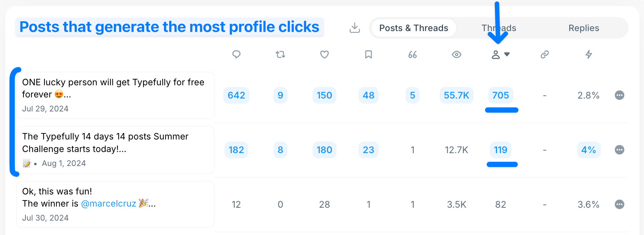Click the impressions eye column icon
The width and height of the screenshot is (644, 235).
tap(456, 55)
